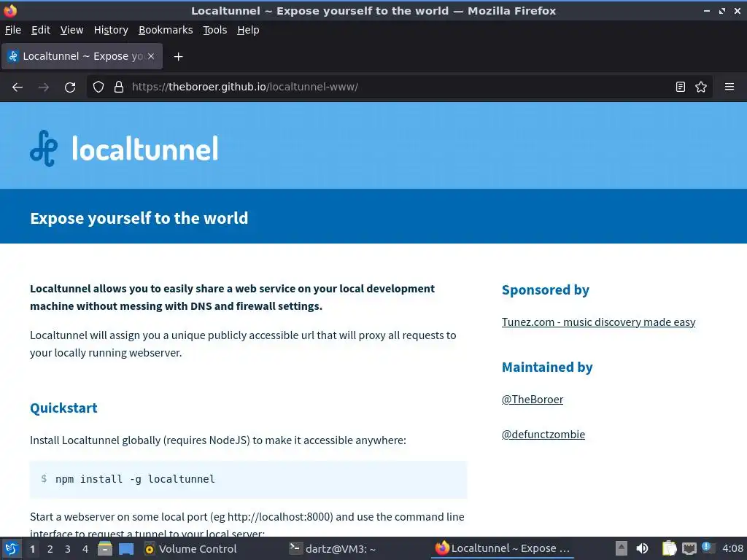Open the Tools menu
Screen dimensions: 747x560
coord(215,30)
